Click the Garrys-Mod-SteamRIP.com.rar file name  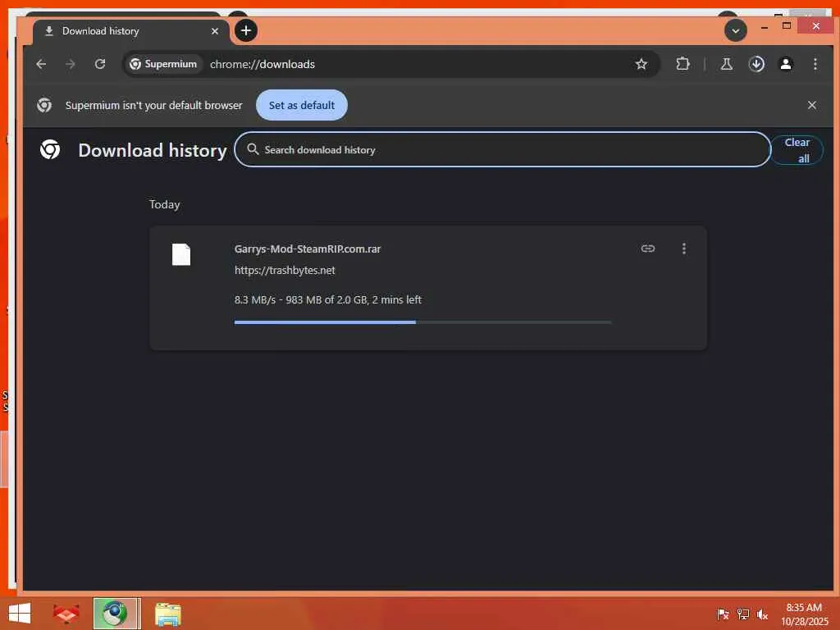click(308, 249)
